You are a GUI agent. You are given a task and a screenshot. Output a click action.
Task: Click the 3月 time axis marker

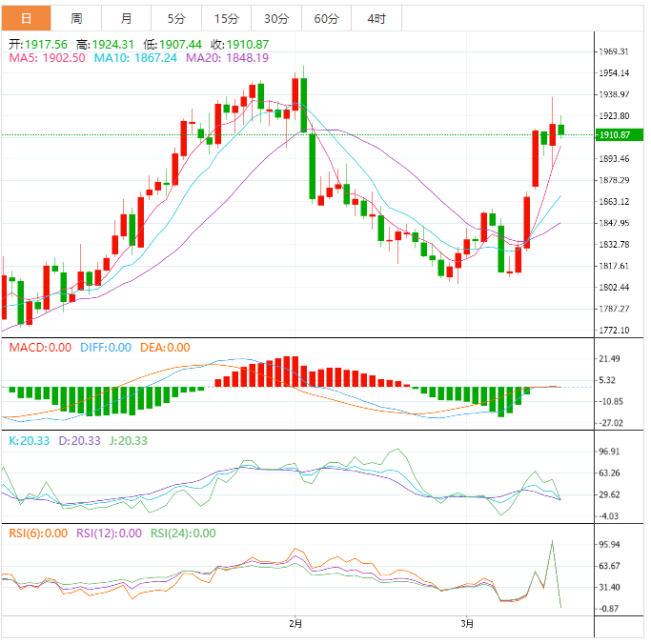click(466, 625)
